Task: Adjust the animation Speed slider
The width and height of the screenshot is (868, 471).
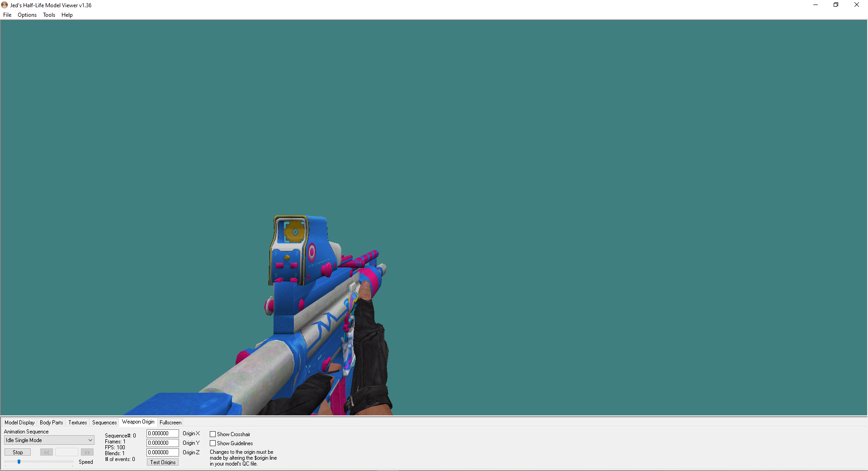Action: coord(19,462)
